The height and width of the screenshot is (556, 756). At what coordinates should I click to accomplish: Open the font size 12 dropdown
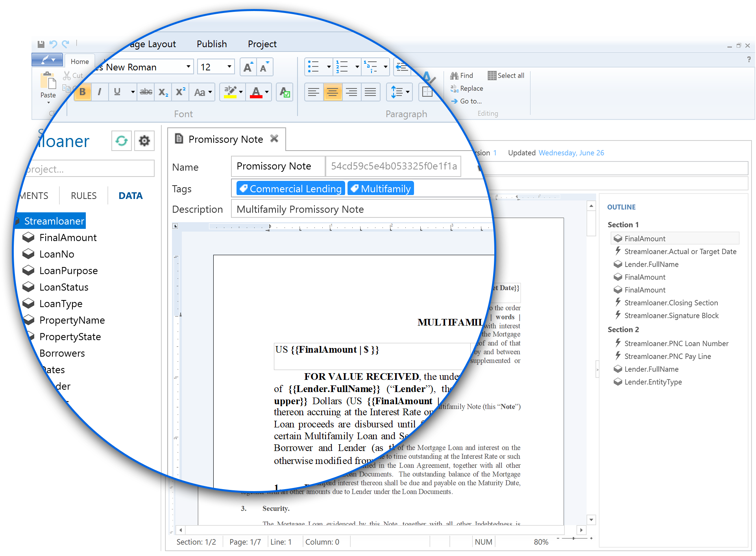(x=229, y=67)
